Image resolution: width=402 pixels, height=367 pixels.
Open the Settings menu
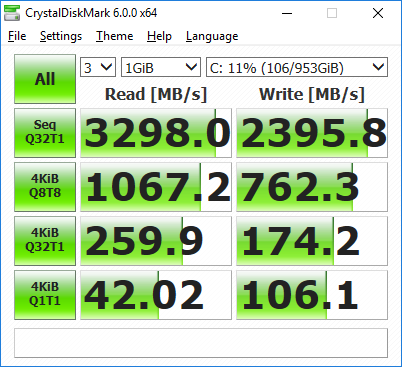point(61,36)
